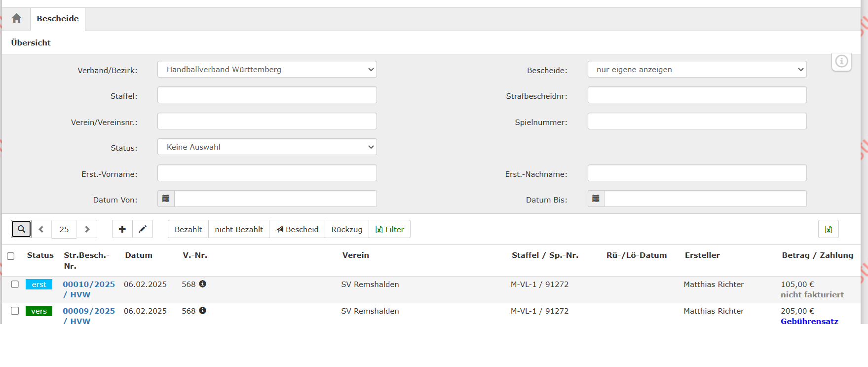Go to next page arrow
The width and height of the screenshot is (868, 367).
tap(87, 229)
